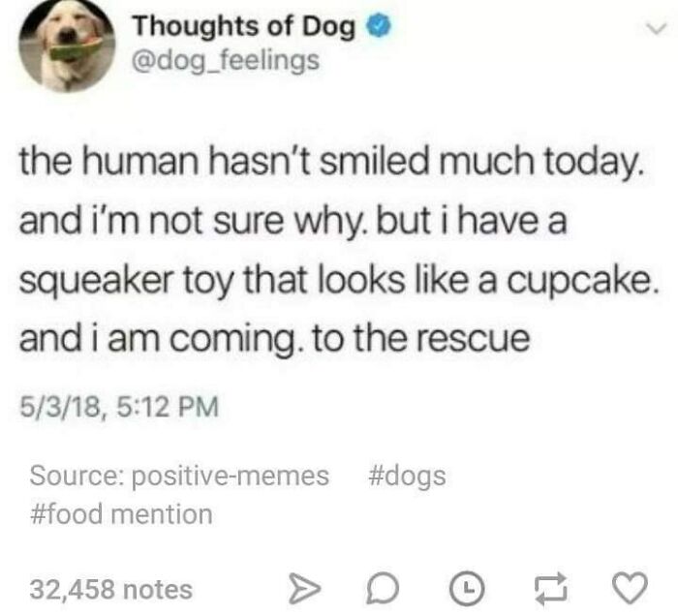Expand the tweet options chevron
This screenshot has width=678, height=616.
[657, 29]
